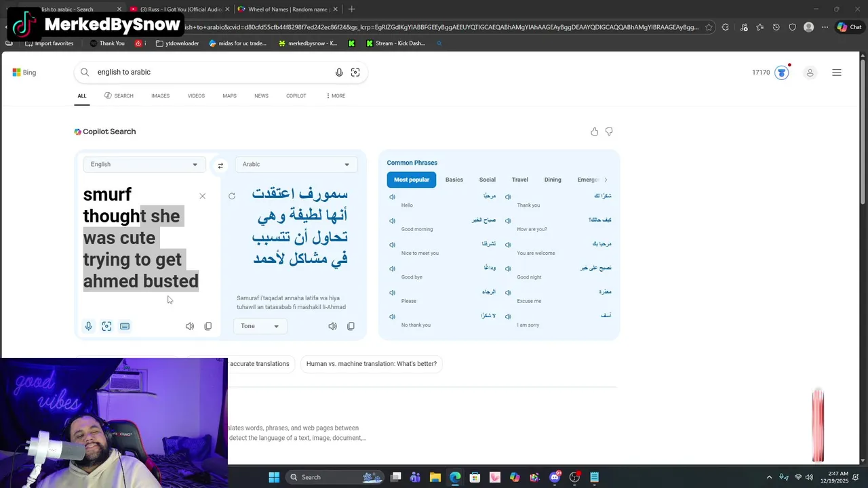Viewport: 868px width, 488px height.
Task: Open the Thank You bookmark
Action: pyautogui.click(x=107, y=43)
